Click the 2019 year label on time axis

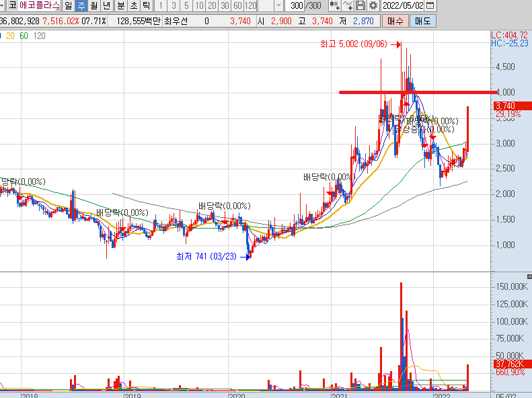coord(132,395)
